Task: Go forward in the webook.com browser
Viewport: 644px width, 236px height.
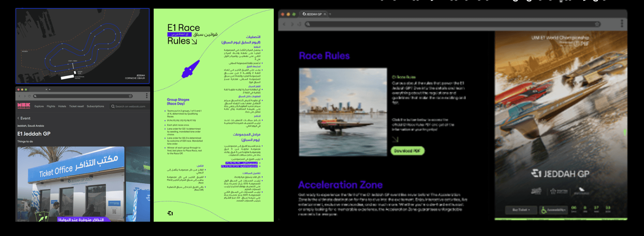Action: click(24, 96)
